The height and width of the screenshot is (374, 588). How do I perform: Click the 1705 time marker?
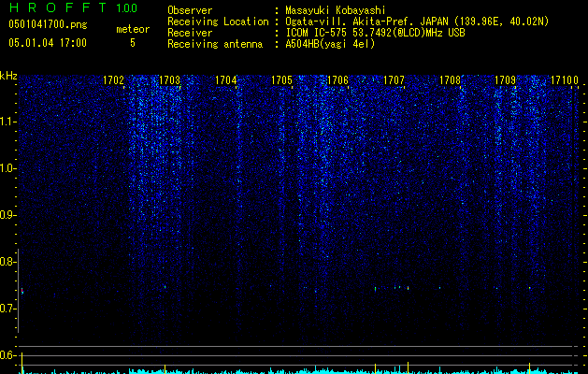point(281,80)
